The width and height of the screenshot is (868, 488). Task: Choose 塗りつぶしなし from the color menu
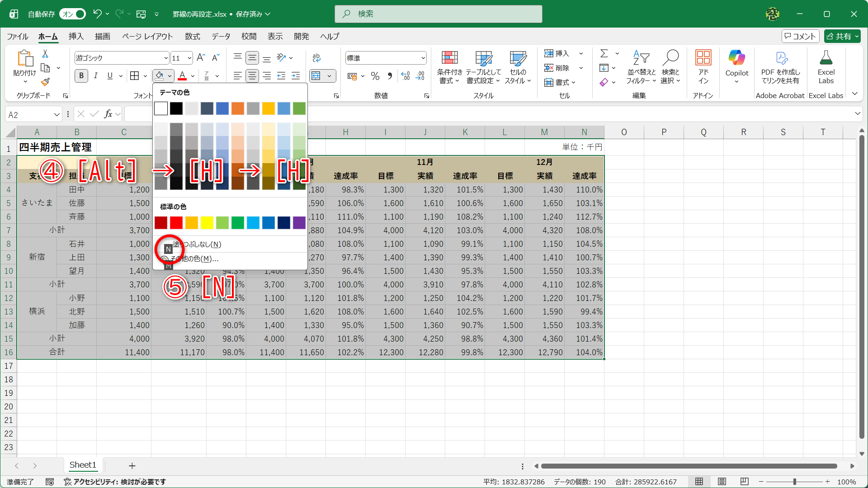pos(197,244)
